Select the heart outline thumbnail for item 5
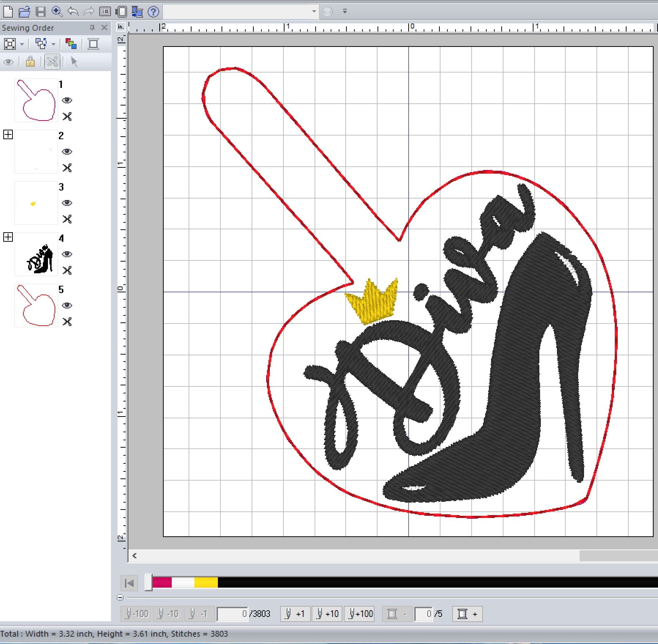 [x=36, y=306]
